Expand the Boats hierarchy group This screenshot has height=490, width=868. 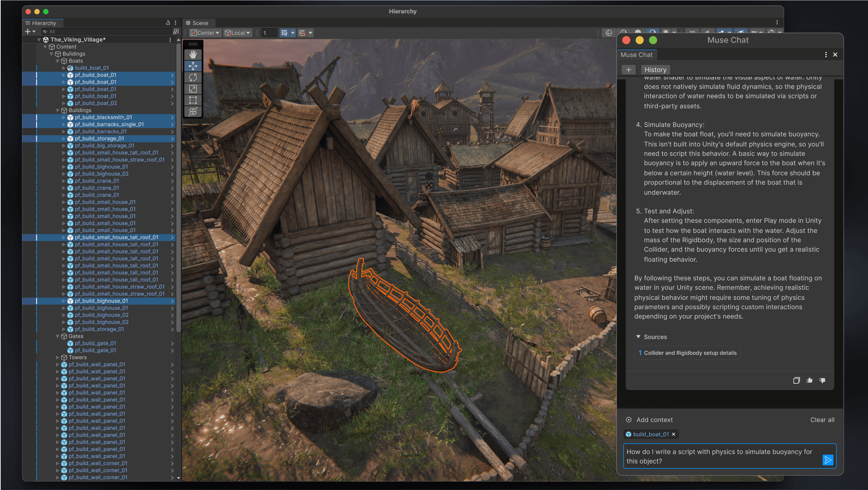pyautogui.click(x=57, y=61)
